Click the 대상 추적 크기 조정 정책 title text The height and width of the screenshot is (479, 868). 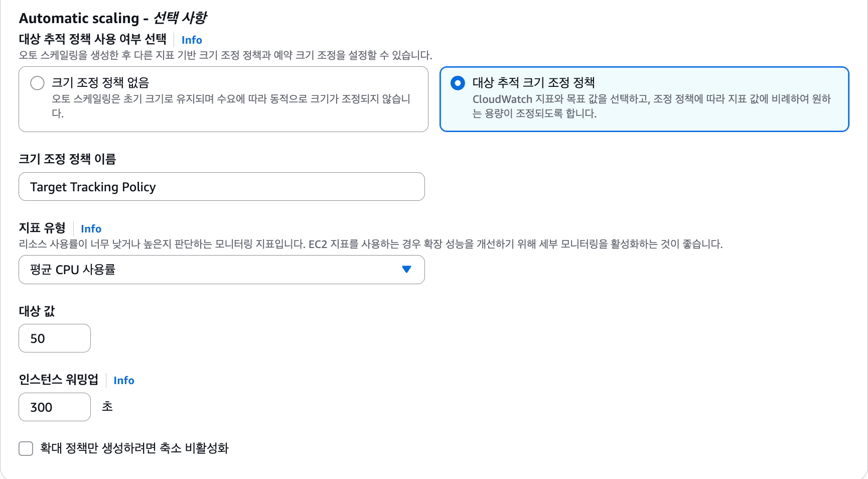[533, 83]
